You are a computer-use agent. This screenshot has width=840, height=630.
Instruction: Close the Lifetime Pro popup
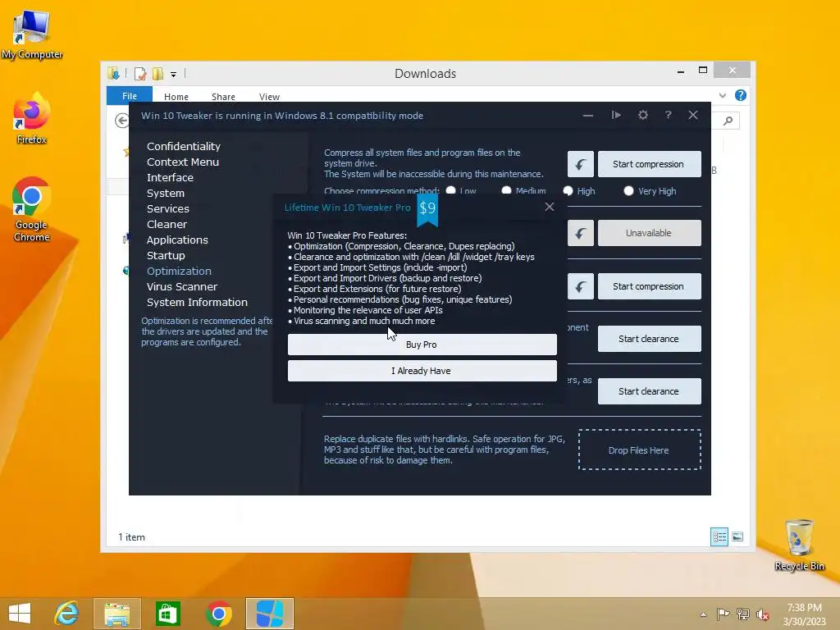(x=549, y=207)
